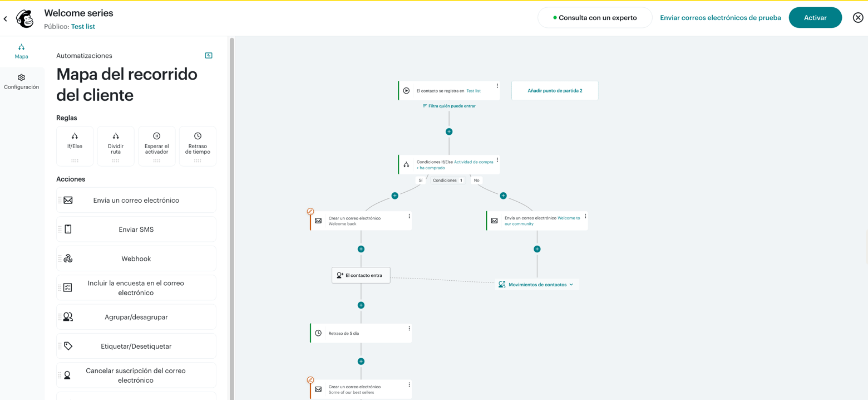The width and height of the screenshot is (868, 400).
Task: Open the If/Else condition node options menu
Action: point(497,160)
